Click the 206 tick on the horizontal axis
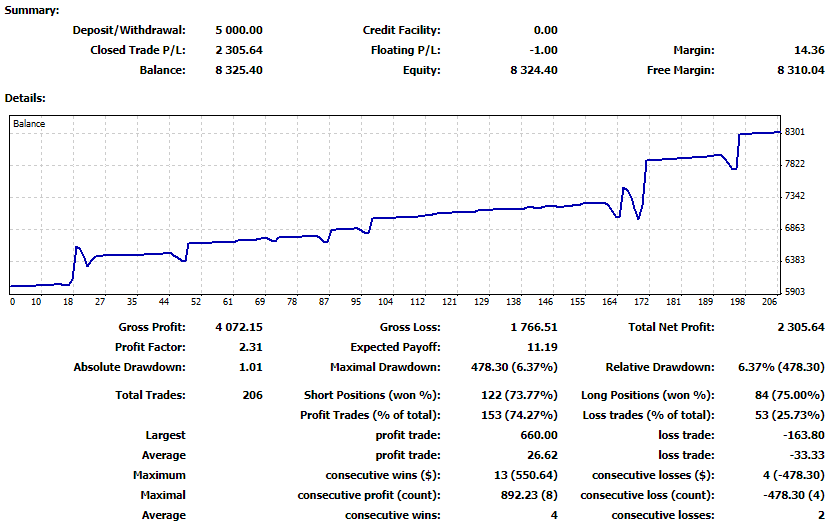This screenshot has width=831, height=523. [768, 301]
